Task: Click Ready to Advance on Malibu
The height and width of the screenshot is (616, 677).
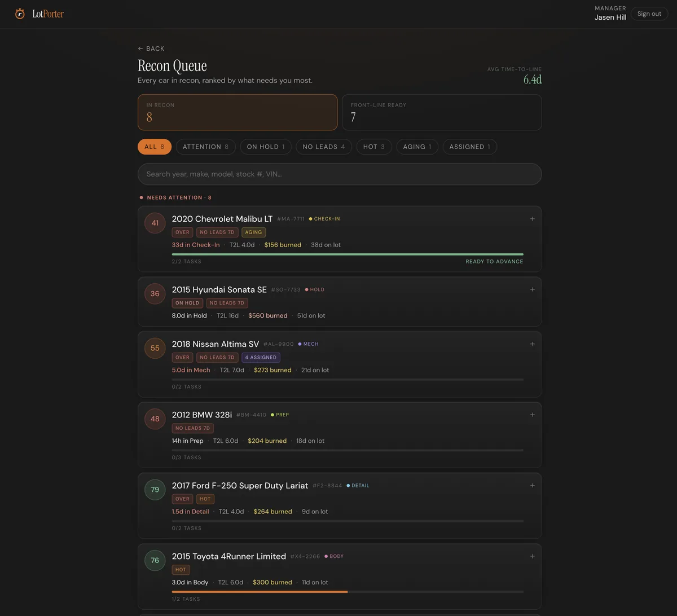Action: pos(494,262)
